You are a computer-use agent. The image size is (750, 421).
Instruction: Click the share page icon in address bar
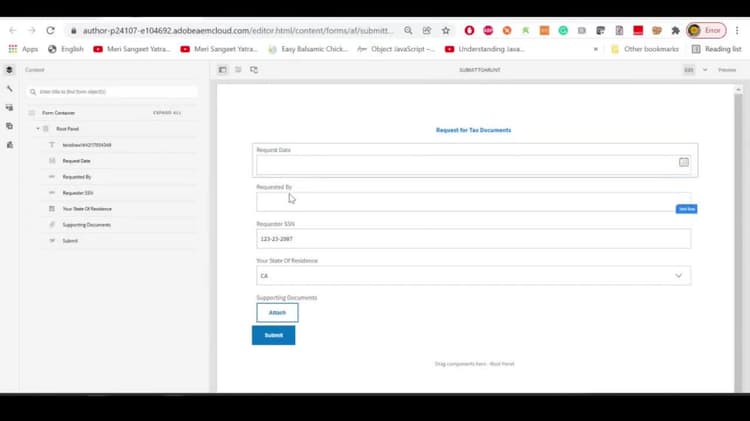click(x=427, y=31)
